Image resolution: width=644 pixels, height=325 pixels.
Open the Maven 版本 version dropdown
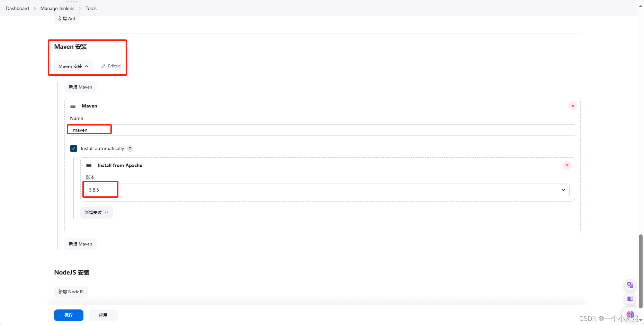563,189
